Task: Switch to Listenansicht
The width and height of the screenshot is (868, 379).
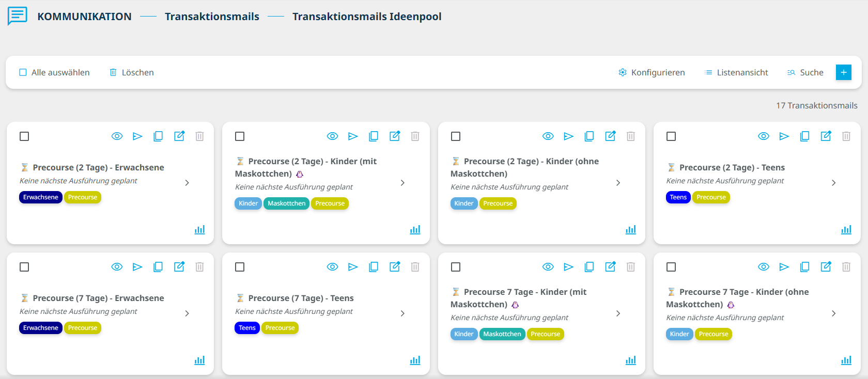Action: point(736,72)
